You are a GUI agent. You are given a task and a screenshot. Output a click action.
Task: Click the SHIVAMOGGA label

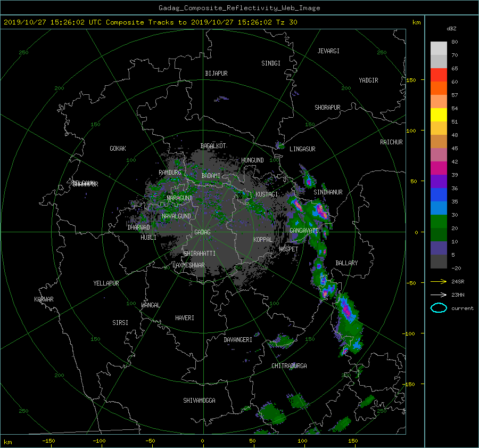click(x=199, y=401)
